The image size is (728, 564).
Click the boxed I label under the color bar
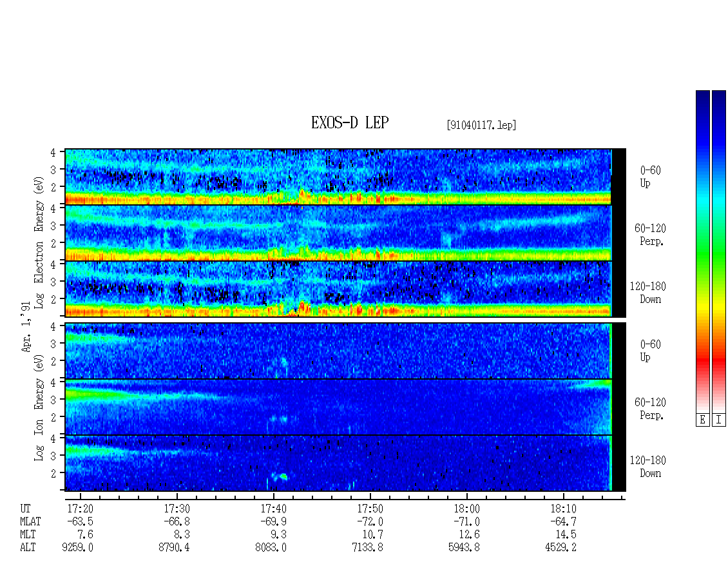coord(719,420)
